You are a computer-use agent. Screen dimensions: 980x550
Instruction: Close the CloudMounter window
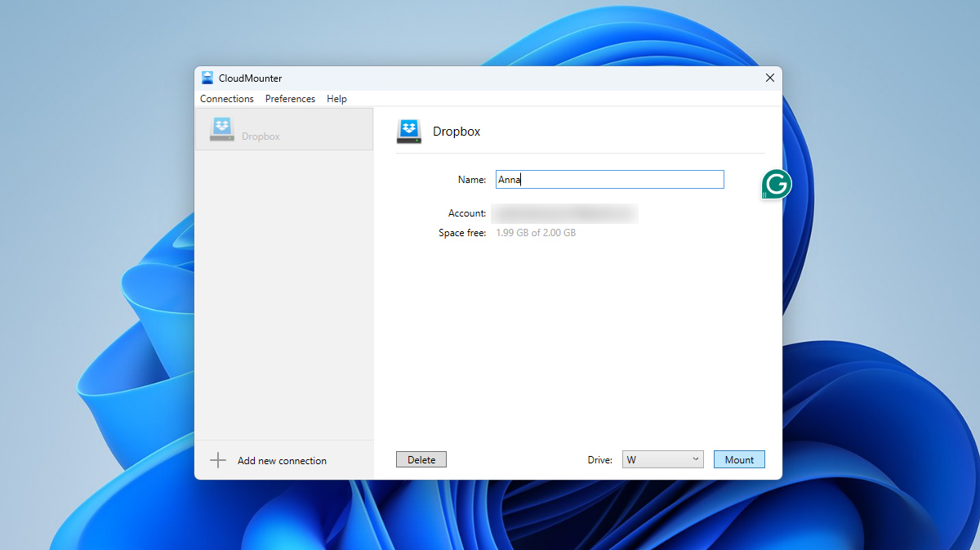pos(769,78)
